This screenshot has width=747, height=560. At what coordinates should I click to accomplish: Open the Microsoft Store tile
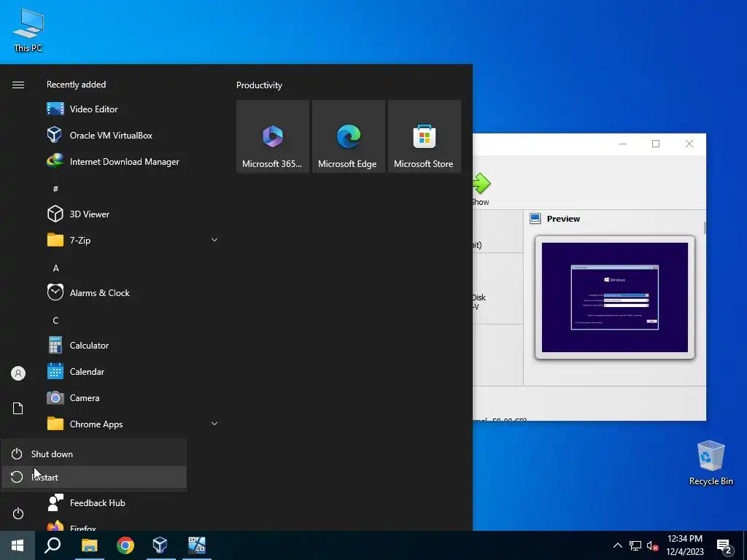[425, 136]
